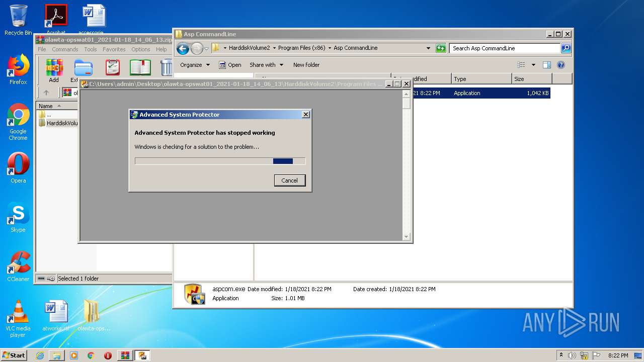Viewport: 644px width, 362px height.
Task: Launch Opera desktop shortcut
Action: pos(18,168)
